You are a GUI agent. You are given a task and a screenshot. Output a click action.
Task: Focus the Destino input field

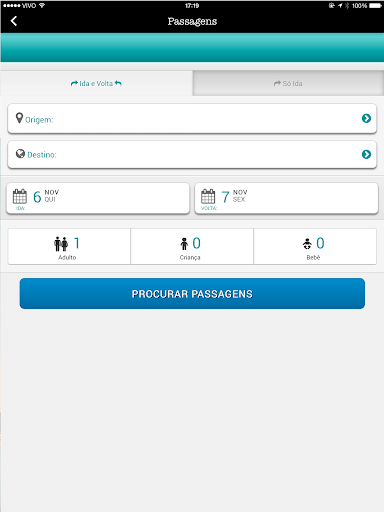point(192,155)
